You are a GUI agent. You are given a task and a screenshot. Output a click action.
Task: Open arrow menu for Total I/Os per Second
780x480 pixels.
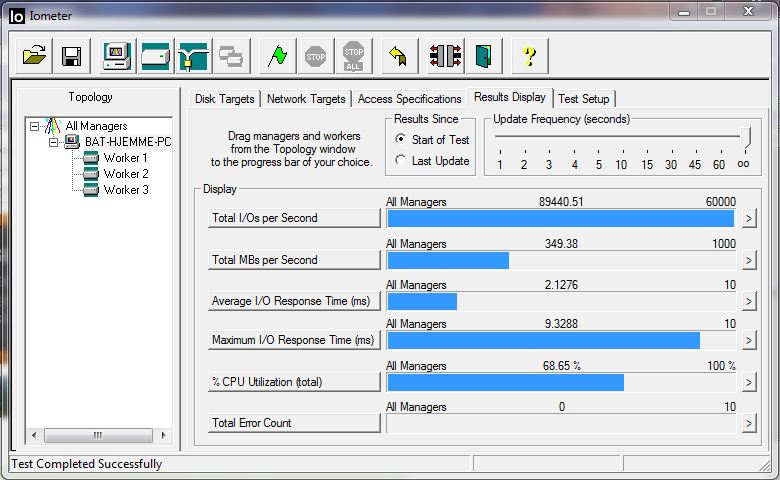click(749, 218)
